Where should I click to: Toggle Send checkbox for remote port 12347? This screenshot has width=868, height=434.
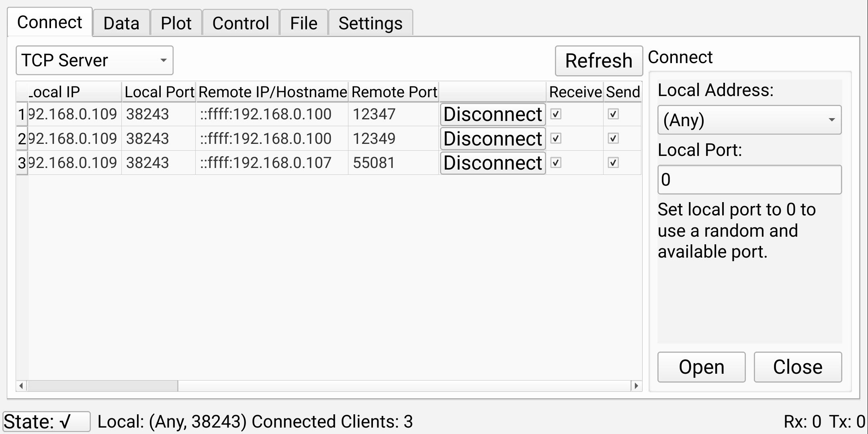pyautogui.click(x=613, y=114)
